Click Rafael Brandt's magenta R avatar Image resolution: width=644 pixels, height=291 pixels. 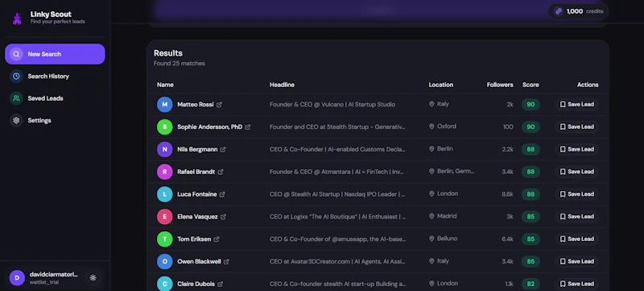pos(165,172)
